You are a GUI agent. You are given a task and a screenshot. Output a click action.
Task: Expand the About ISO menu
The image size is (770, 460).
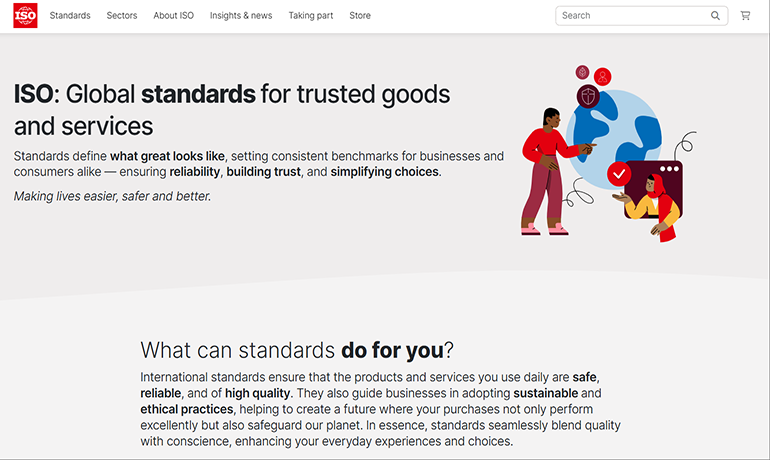174,16
